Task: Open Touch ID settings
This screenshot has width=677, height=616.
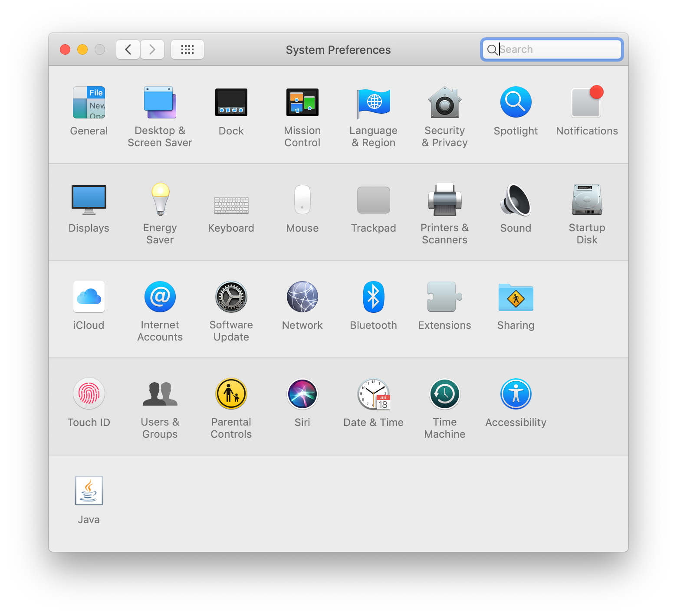Action: (x=89, y=393)
